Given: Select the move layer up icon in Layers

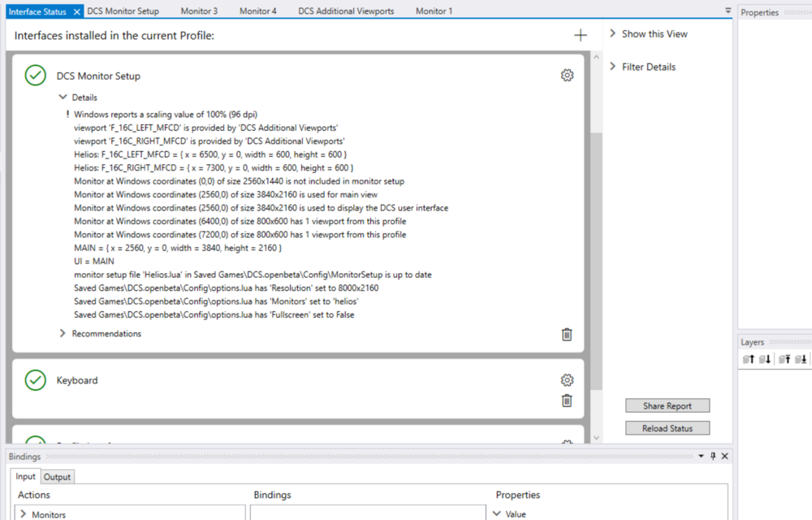Looking at the screenshot, I should tap(748, 358).
